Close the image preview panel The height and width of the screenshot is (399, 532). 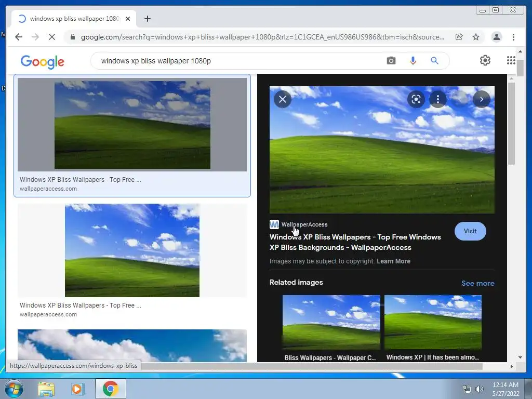click(x=283, y=99)
